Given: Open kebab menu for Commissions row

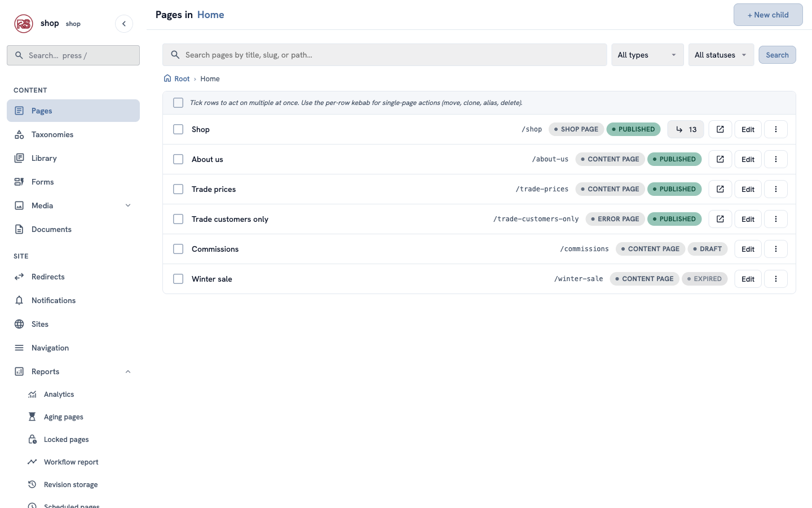Looking at the screenshot, I should (x=776, y=249).
